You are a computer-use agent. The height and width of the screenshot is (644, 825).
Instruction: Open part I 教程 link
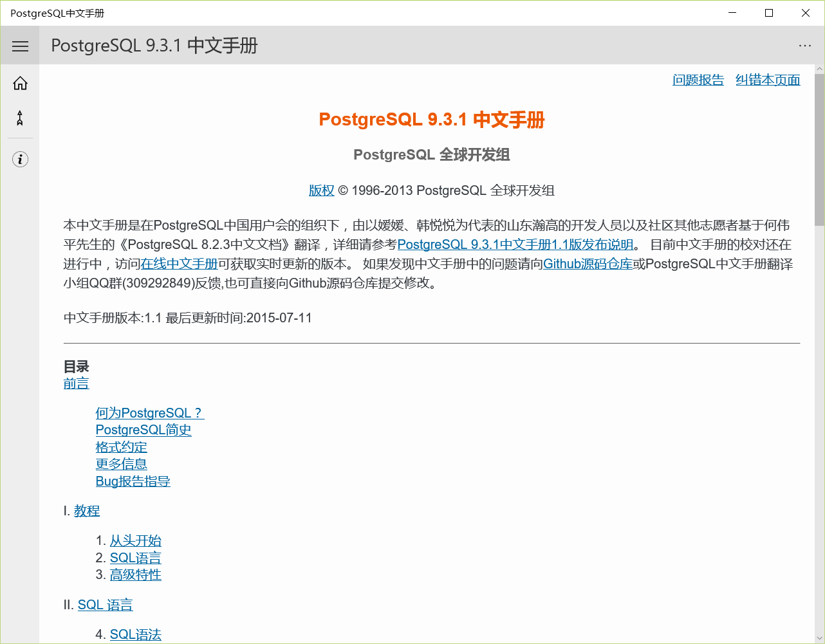point(87,511)
